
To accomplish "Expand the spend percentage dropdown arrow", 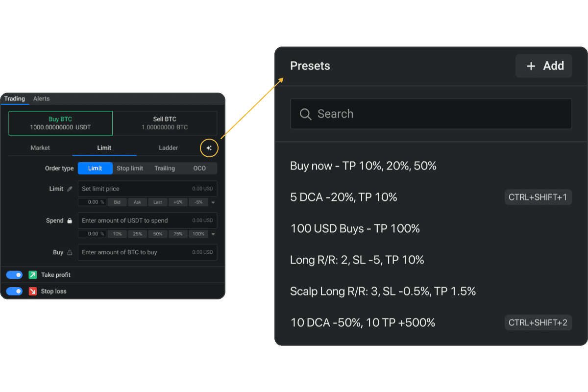I will pos(213,234).
